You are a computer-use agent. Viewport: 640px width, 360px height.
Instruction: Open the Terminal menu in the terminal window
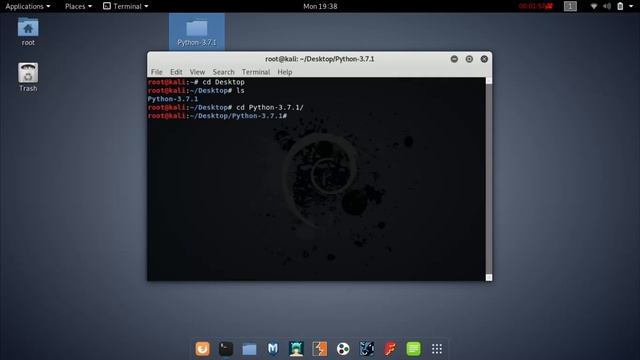[256, 72]
